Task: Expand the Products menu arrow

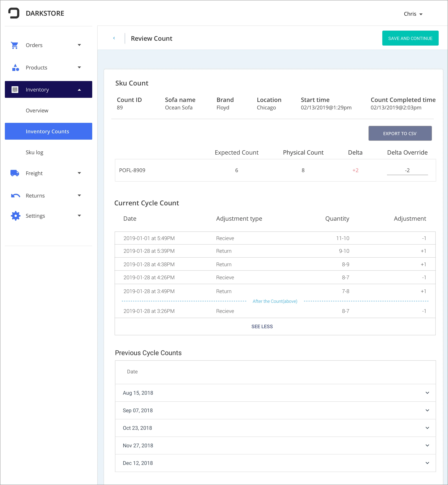Action: tap(79, 67)
